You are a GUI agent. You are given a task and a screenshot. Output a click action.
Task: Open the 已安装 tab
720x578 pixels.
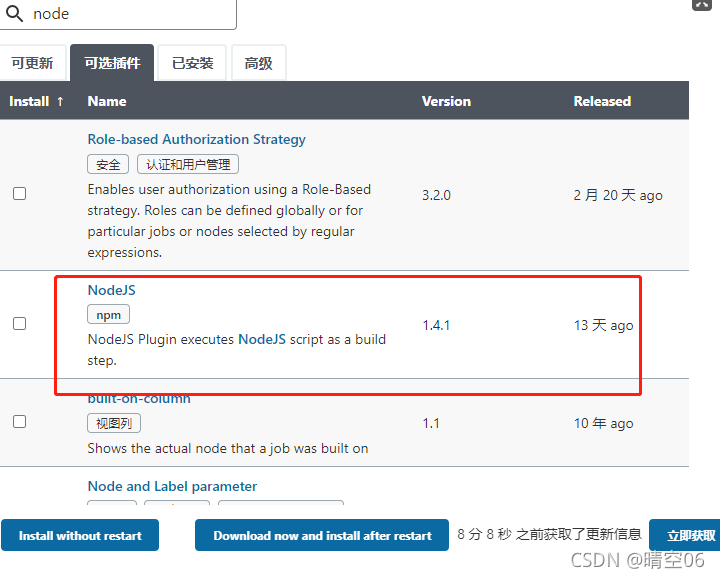pos(192,63)
